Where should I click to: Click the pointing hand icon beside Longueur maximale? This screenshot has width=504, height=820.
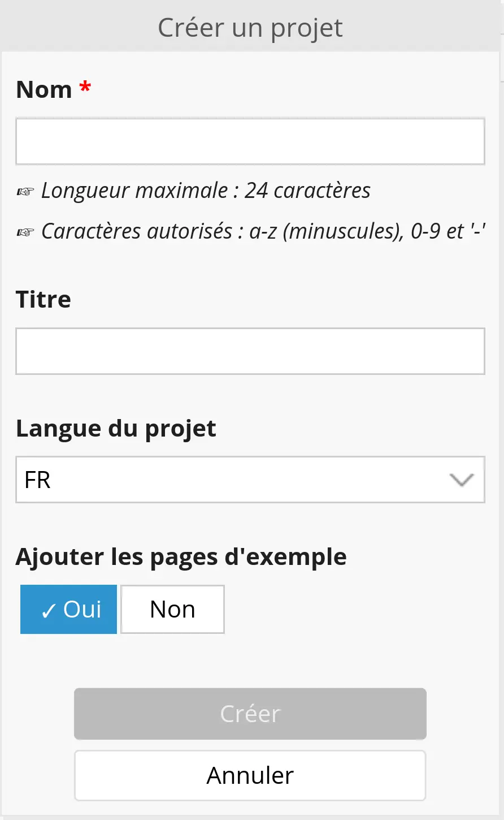pyautogui.click(x=25, y=192)
